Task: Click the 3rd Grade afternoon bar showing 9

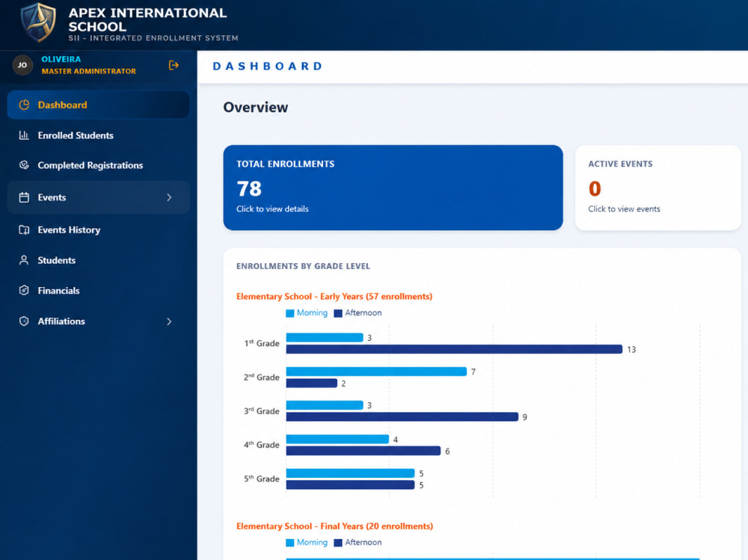Action: pyautogui.click(x=402, y=417)
